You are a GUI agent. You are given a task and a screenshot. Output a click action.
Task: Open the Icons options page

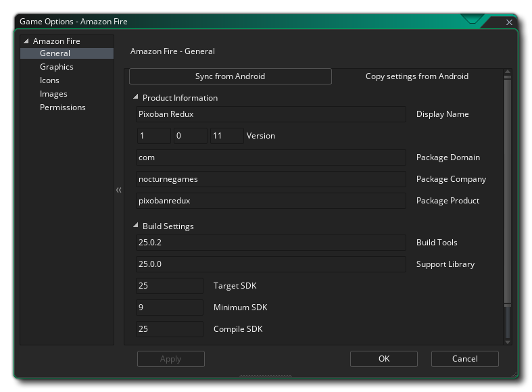pos(49,80)
